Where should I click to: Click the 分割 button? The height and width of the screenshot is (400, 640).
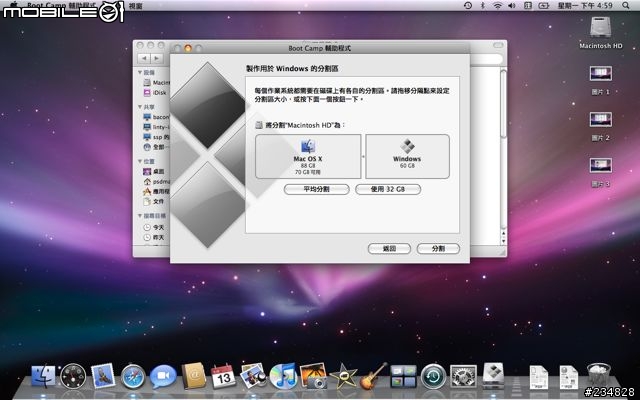pyautogui.click(x=438, y=249)
